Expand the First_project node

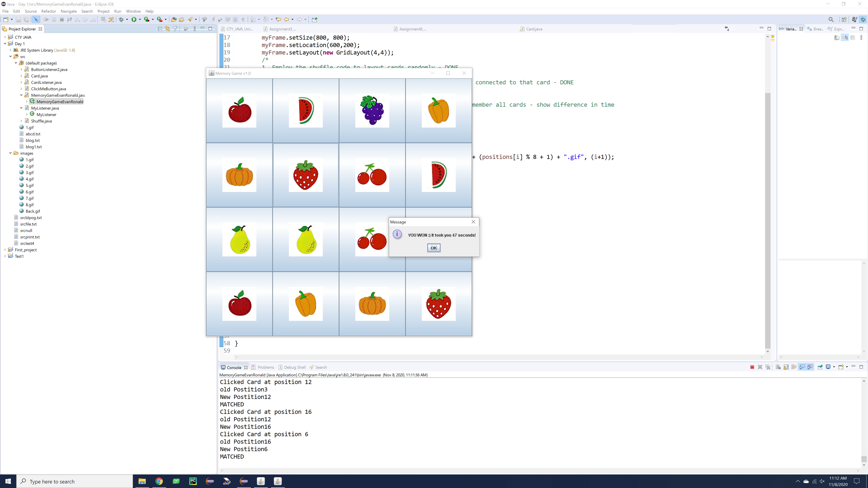click(5, 250)
